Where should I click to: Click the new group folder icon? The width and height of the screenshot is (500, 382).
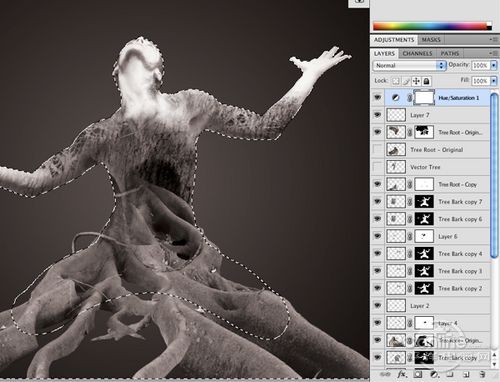450,374
